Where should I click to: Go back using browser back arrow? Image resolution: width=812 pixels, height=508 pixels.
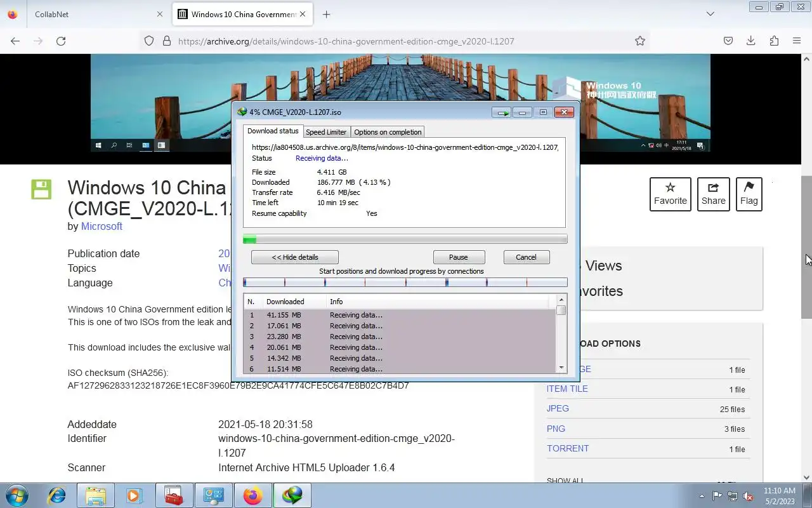tap(15, 41)
